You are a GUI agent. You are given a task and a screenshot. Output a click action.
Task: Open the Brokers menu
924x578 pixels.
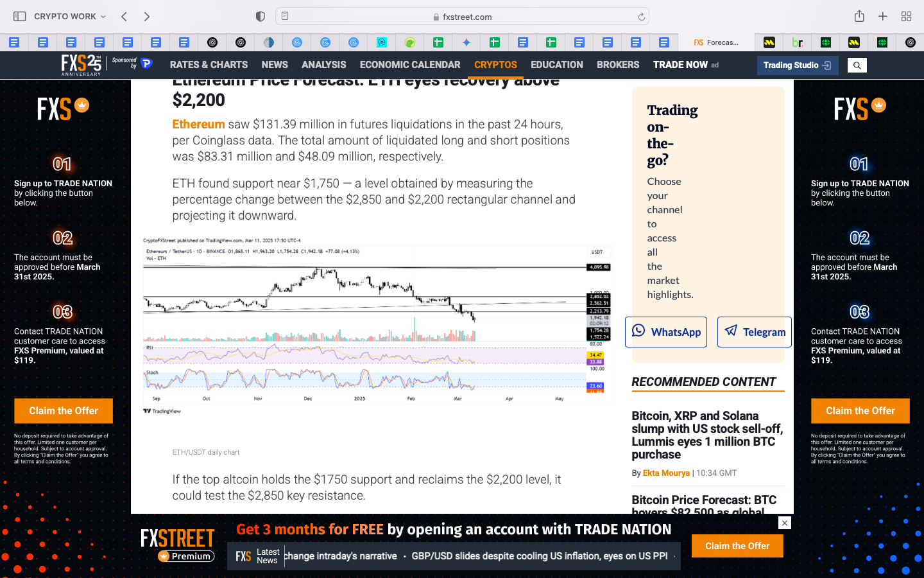click(x=618, y=65)
